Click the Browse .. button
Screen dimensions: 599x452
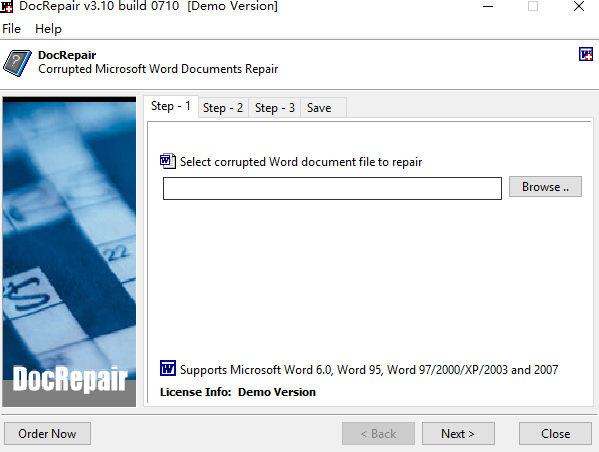coord(545,187)
